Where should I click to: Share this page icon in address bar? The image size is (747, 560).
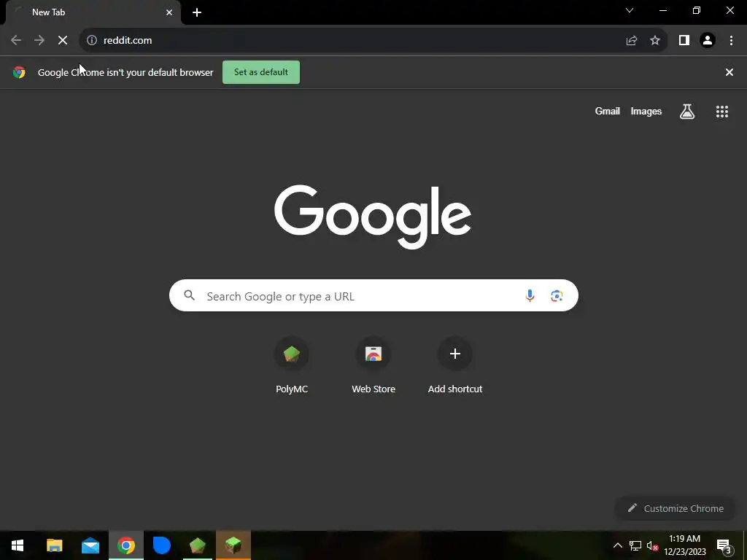[x=632, y=41]
